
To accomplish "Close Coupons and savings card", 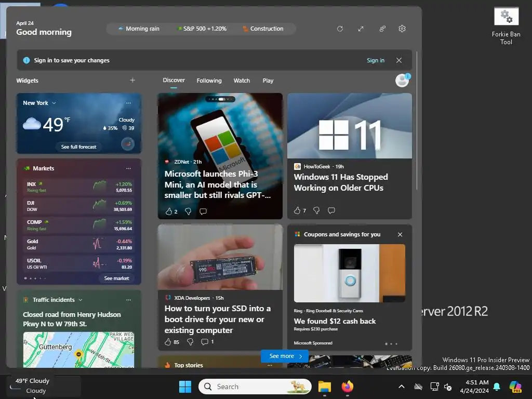I will 400,234.
